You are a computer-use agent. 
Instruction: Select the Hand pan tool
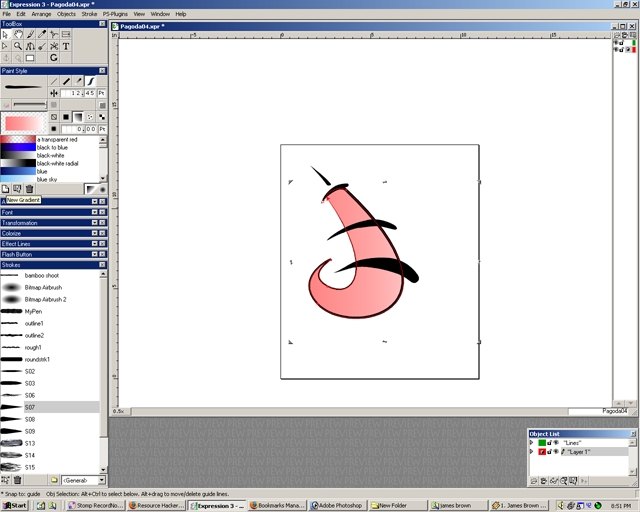point(18,35)
